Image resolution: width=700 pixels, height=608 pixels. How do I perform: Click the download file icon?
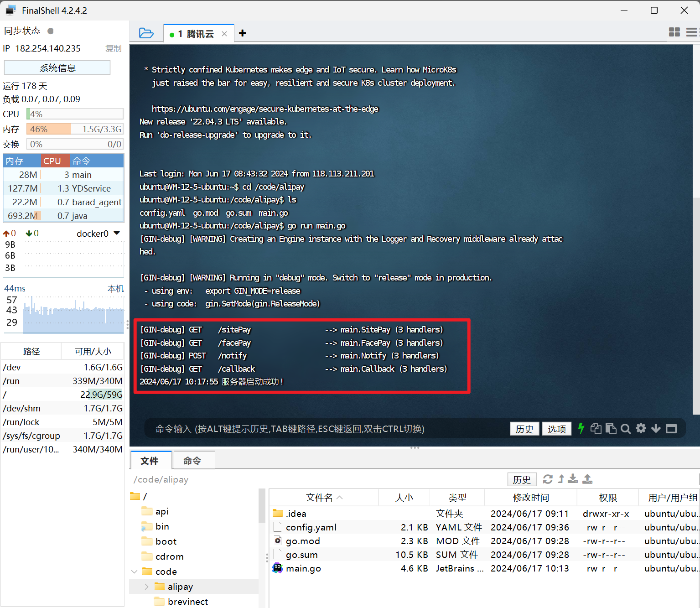[x=573, y=479]
